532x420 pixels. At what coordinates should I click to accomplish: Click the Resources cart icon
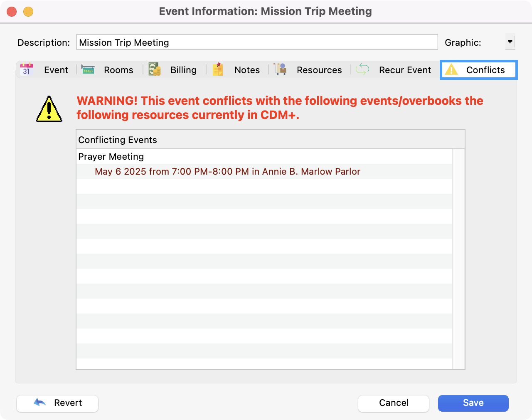(281, 69)
